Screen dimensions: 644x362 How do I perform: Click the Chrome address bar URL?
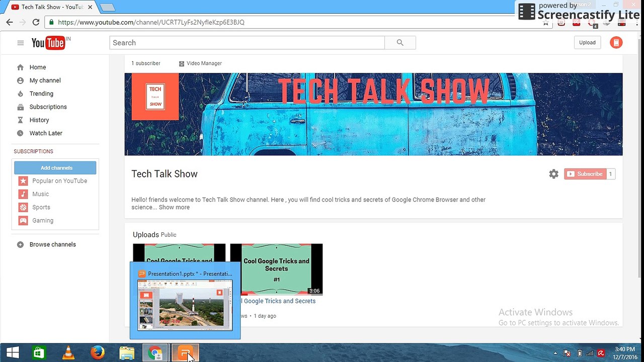tap(151, 22)
